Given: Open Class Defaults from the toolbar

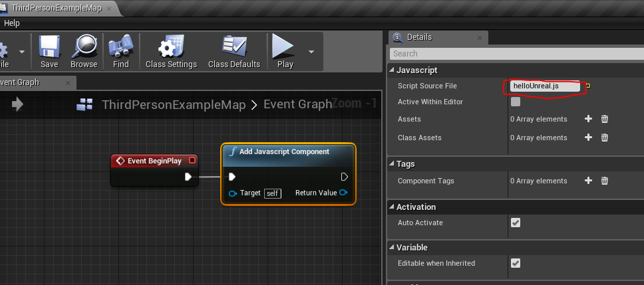Looking at the screenshot, I should [234, 52].
